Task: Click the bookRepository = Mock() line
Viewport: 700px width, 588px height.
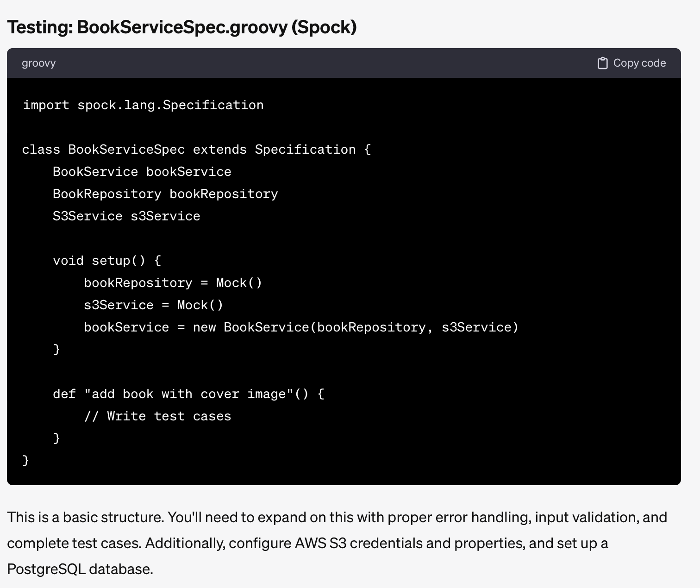Action: (x=173, y=283)
